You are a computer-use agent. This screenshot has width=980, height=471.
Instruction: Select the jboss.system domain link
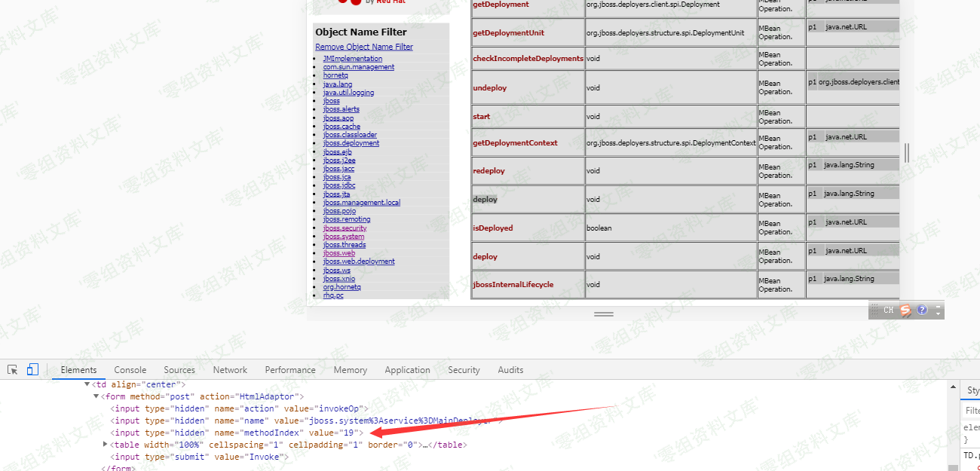[344, 237]
